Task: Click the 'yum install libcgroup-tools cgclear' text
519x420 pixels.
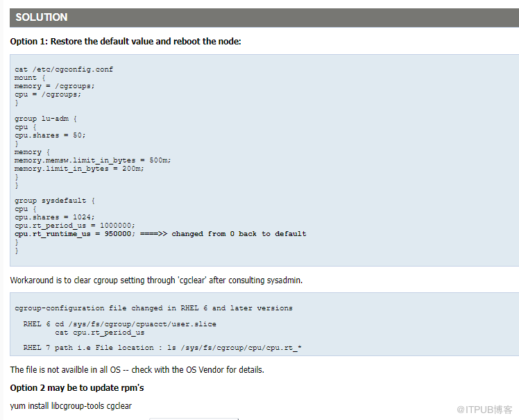Action: coord(71,406)
